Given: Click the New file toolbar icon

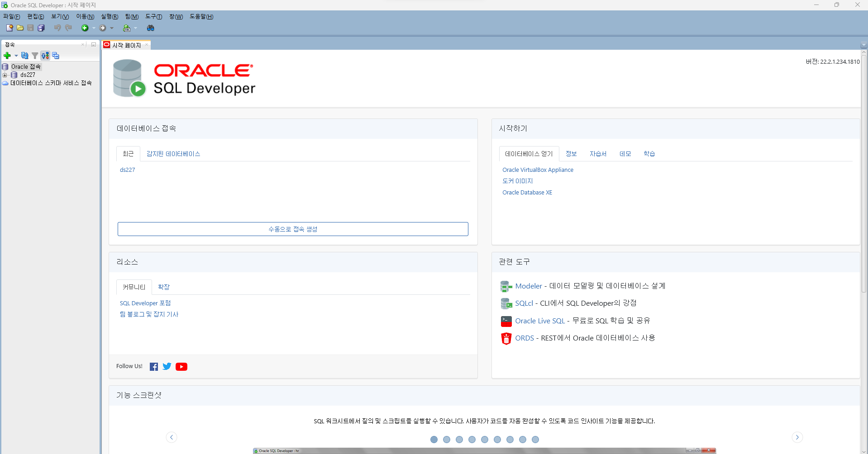Looking at the screenshot, I should click(x=10, y=28).
